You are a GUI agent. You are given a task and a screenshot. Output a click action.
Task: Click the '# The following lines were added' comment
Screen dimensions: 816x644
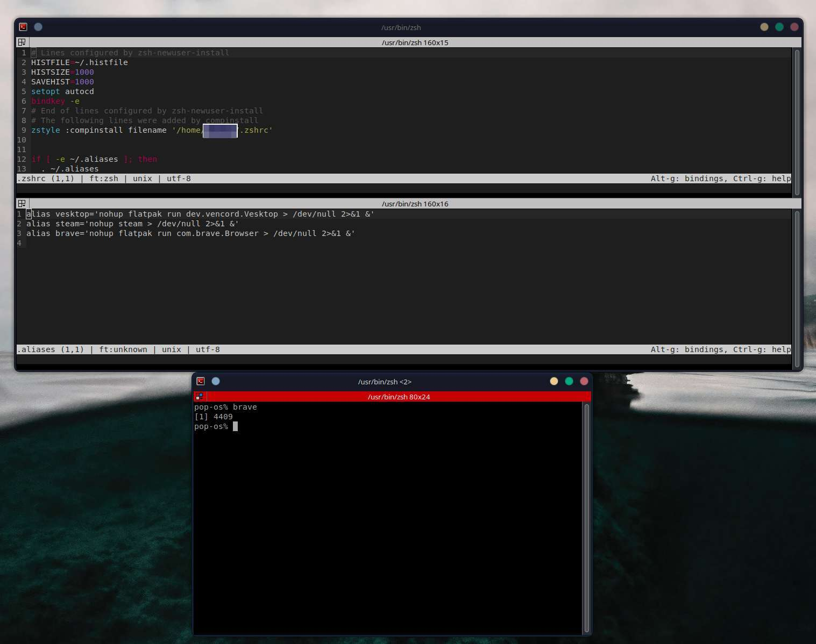pyautogui.click(x=145, y=120)
